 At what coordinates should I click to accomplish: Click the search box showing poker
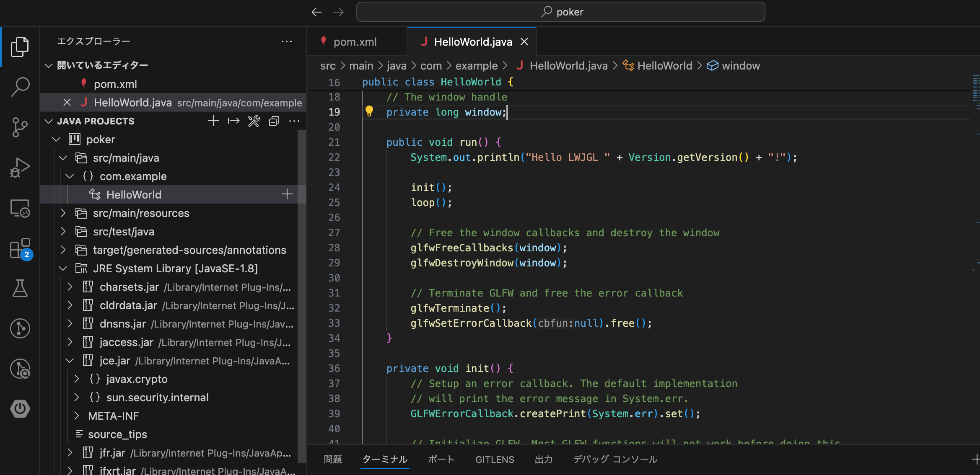(x=561, y=12)
